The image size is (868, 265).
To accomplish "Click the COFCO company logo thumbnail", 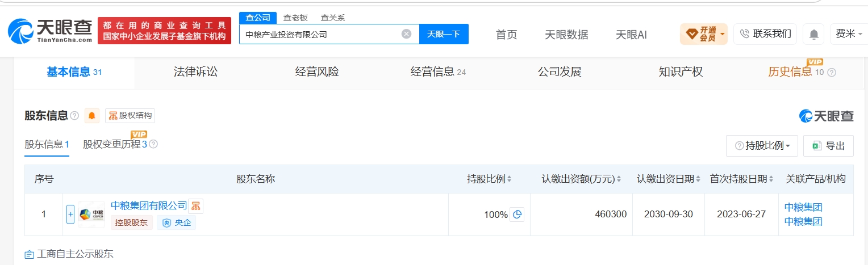I will (91, 214).
